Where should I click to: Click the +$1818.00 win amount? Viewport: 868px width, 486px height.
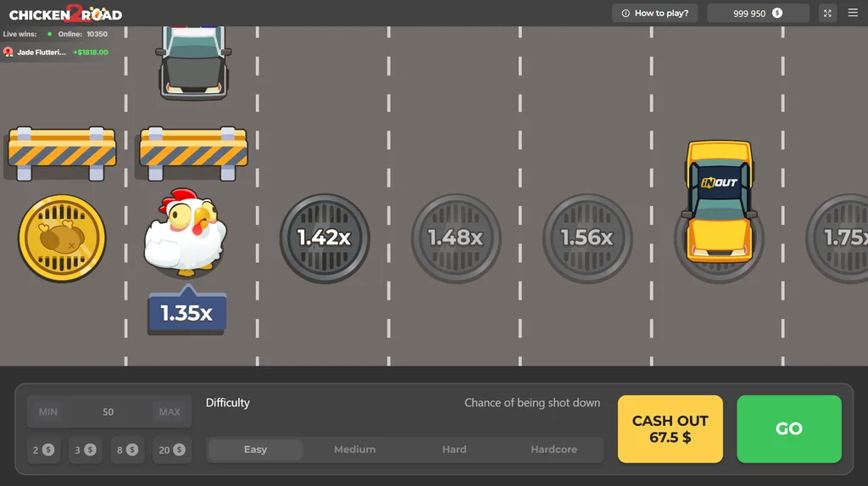click(91, 52)
